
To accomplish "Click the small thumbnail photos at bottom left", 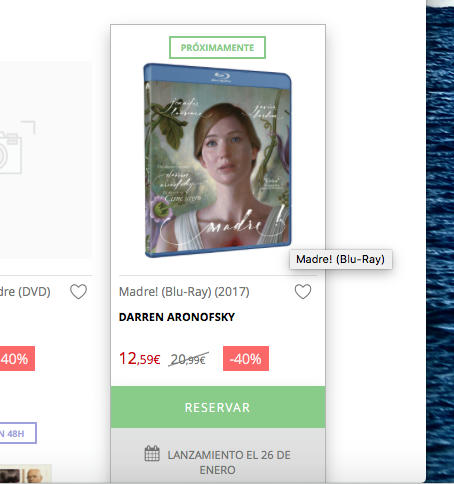I will pyautogui.click(x=25, y=474).
